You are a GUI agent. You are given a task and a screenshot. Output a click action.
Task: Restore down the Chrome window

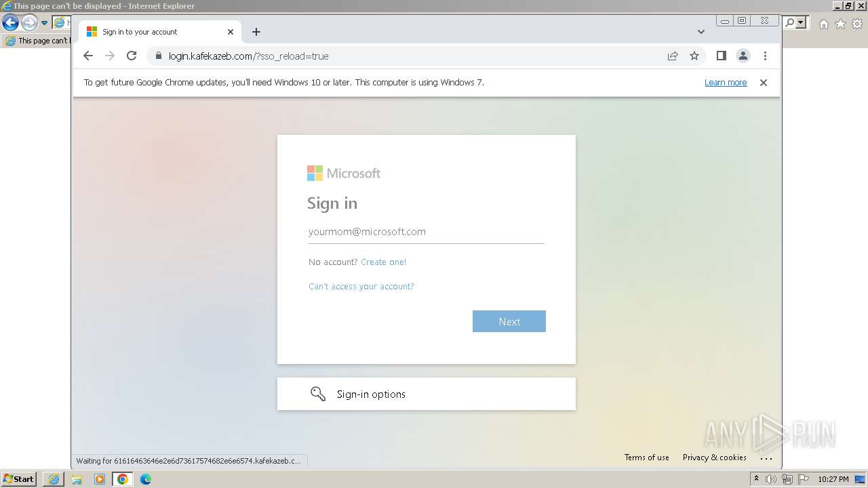tap(742, 21)
